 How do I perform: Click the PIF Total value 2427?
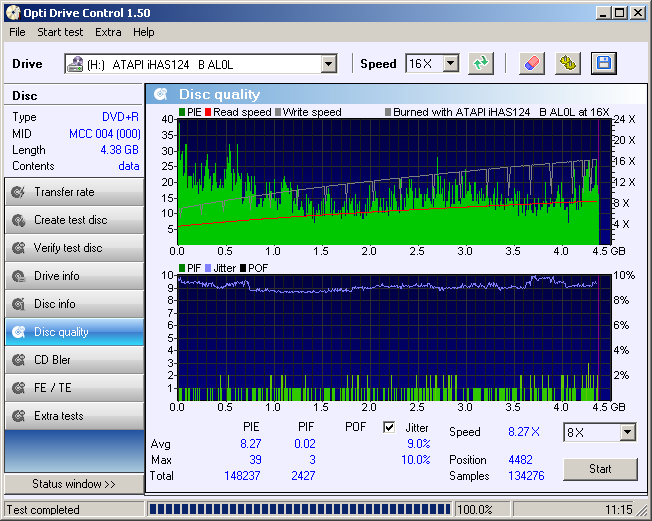click(x=303, y=476)
